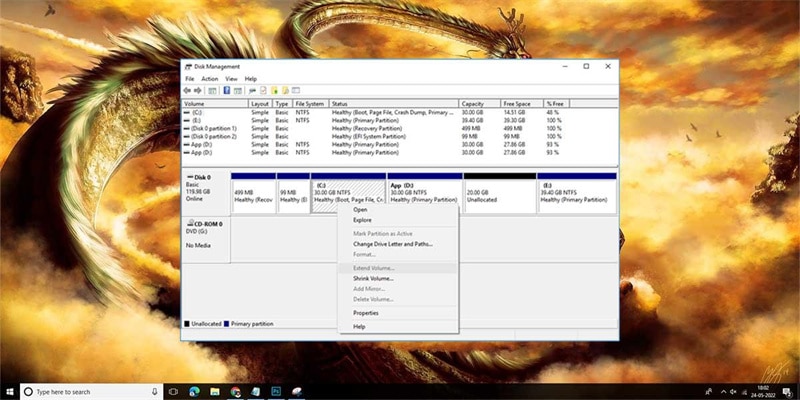Choose Explore from the context menu

[x=398, y=220]
